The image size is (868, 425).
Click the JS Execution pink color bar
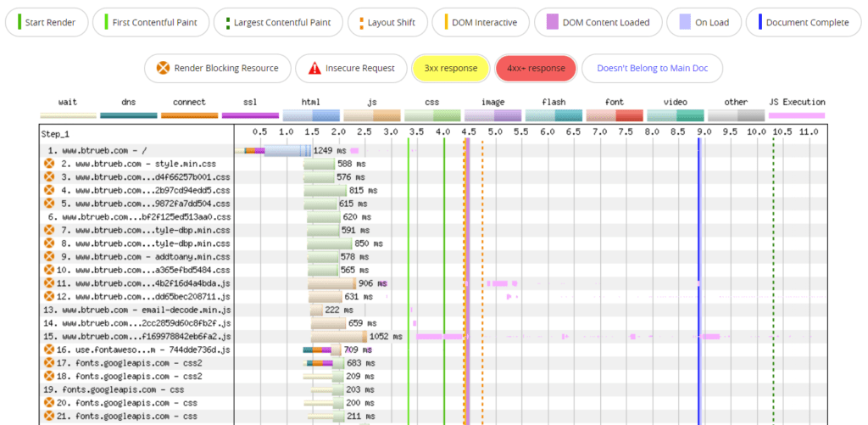(796, 115)
